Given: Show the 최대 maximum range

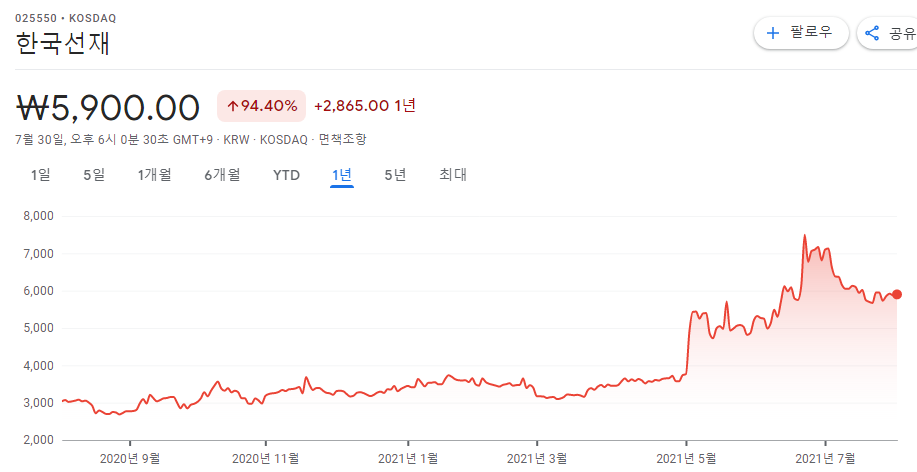Looking at the screenshot, I should pyautogui.click(x=453, y=175).
